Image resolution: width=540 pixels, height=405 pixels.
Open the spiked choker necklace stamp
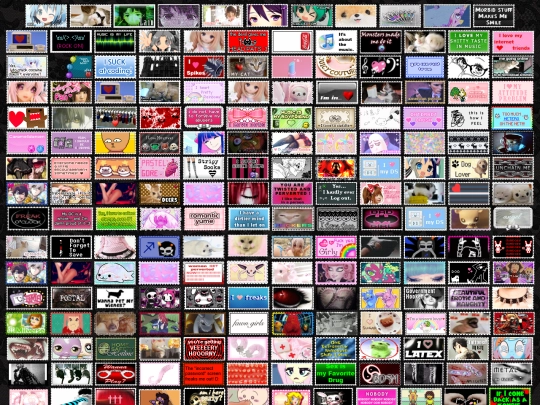[513, 298]
